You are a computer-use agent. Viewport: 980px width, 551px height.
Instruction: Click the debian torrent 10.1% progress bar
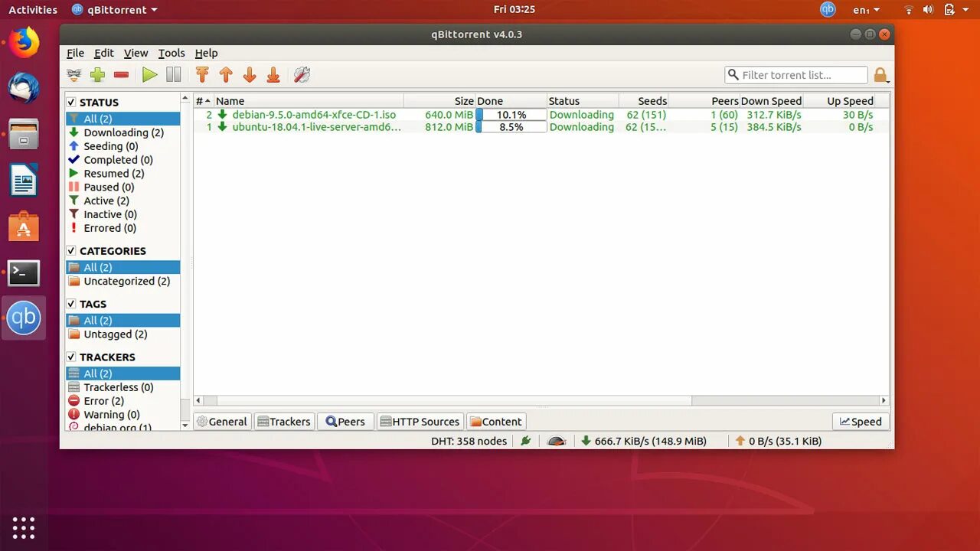click(x=511, y=115)
